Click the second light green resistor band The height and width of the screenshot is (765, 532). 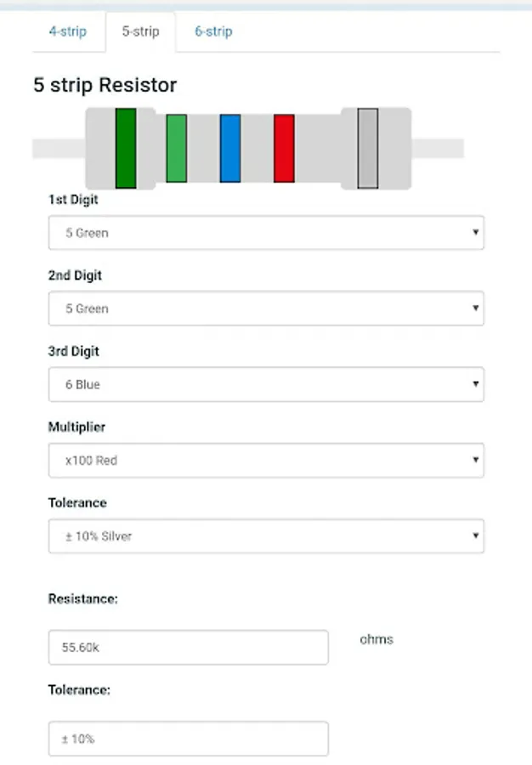176,147
